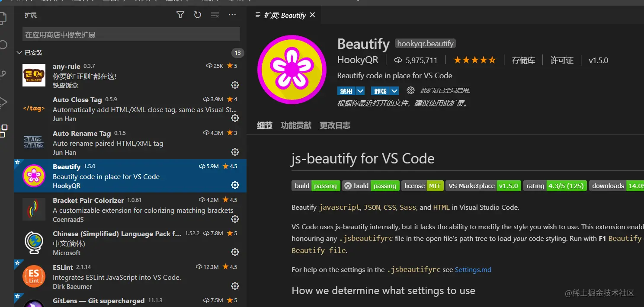The width and height of the screenshot is (644, 307).
Task: Open the Extensions panel more actions ellipsis
Action: click(x=232, y=15)
